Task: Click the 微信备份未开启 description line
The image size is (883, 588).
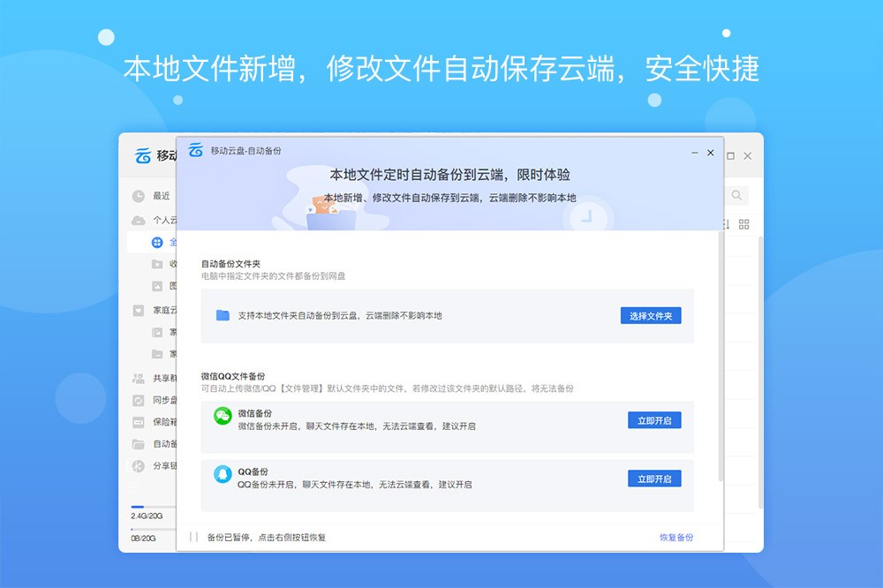Action: pyautogui.click(x=357, y=426)
